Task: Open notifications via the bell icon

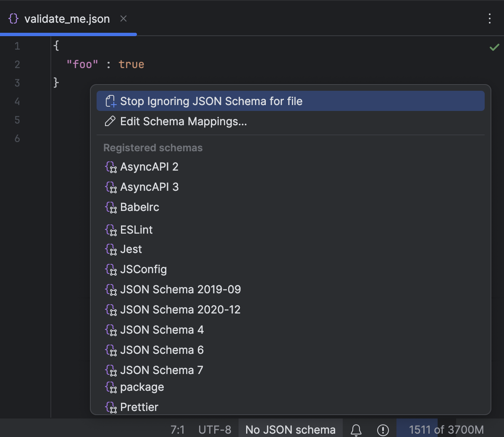Action: coord(357,429)
